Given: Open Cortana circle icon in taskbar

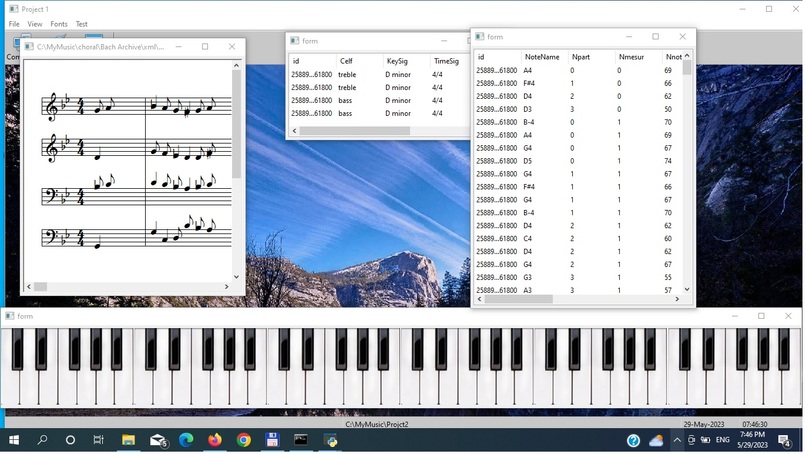Looking at the screenshot, I should (x=70, y=440).
